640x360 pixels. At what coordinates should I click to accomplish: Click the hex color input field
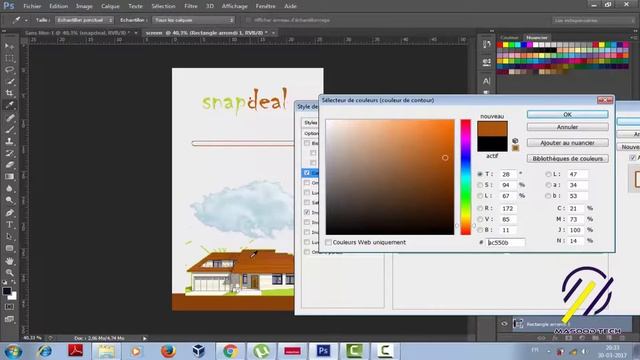click(505, 242)
